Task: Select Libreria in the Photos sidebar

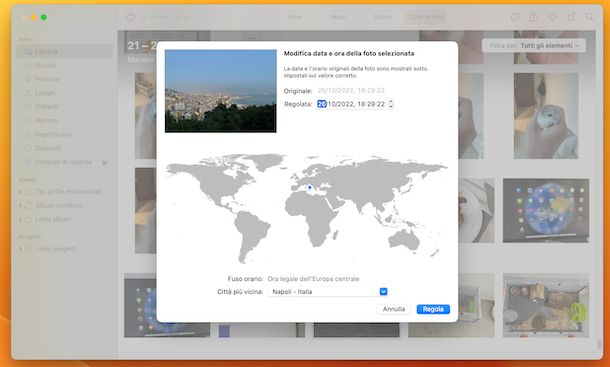Action: (x=65, y=51)
